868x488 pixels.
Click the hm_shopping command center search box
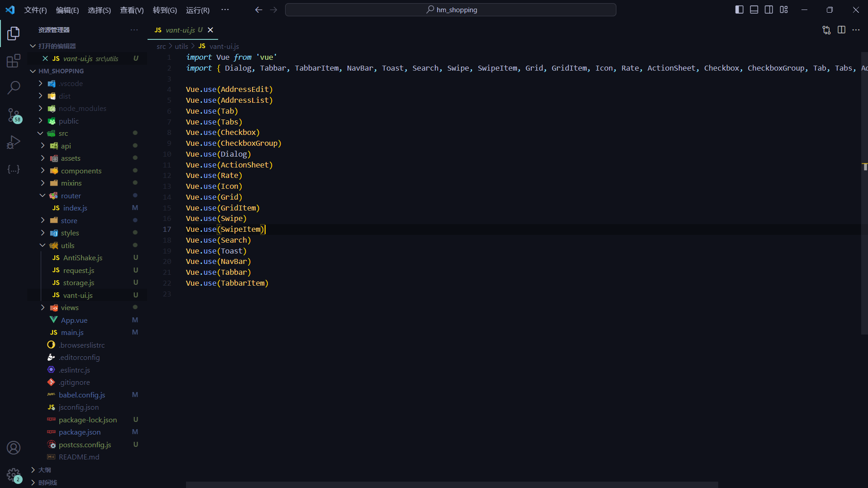(x=450, y=10)
